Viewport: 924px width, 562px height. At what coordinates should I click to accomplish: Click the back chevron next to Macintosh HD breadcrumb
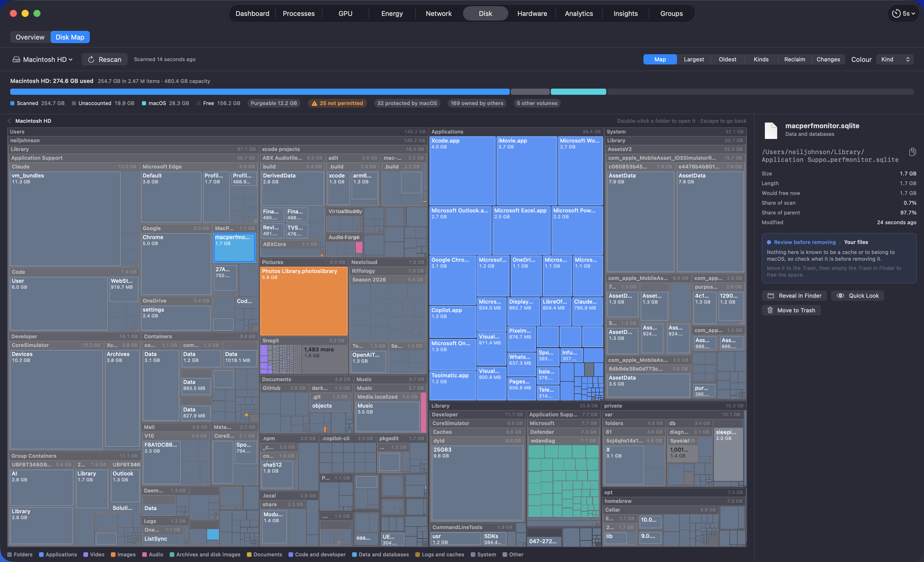(x=9, y=121)
